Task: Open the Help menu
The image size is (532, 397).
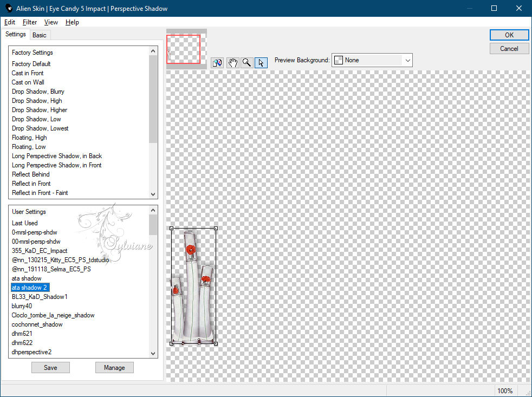Action: coord(72,22)
